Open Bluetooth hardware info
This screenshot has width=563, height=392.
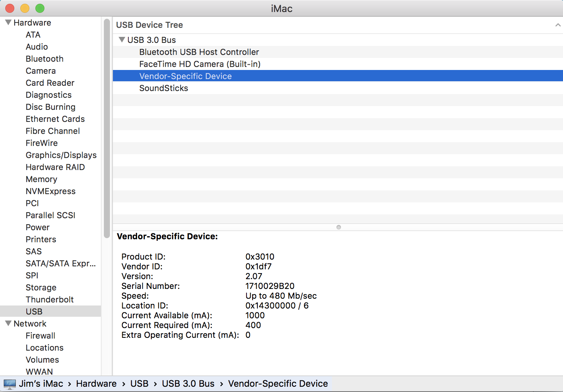point(44,59)
